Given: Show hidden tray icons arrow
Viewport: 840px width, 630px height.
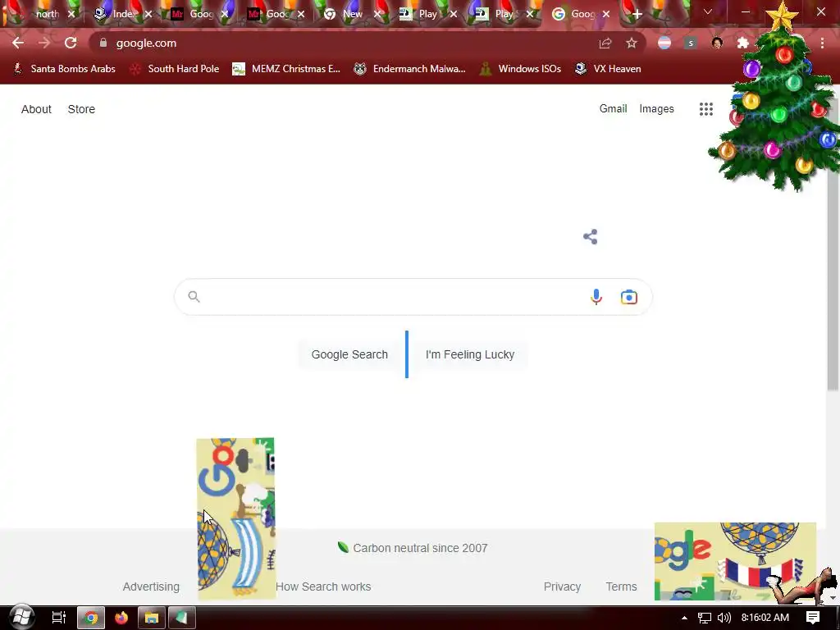Looking at the screenshot, I should click(684, 618).
